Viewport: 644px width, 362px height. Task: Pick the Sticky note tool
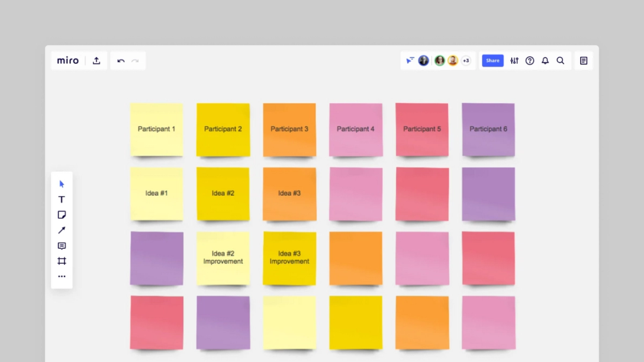(x=62, y=214)
